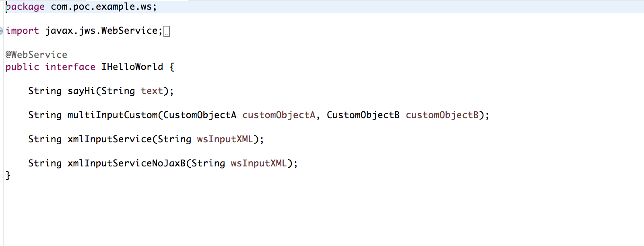Click the interface keyword

(70, 67)
